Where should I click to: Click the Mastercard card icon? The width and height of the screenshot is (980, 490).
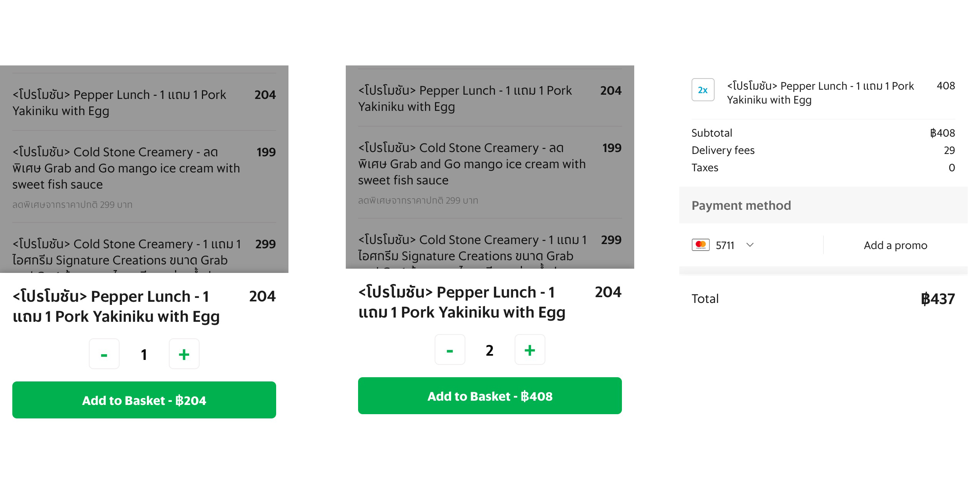[x=701, y=245]
